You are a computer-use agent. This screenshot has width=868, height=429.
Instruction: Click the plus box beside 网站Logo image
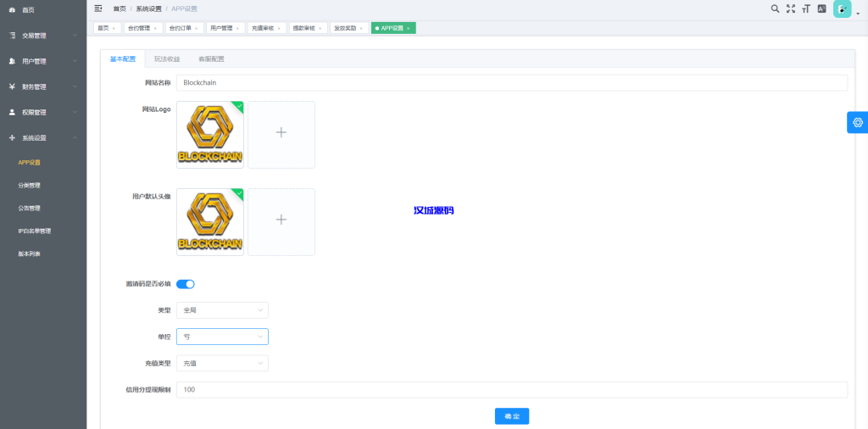click(281, 134)
